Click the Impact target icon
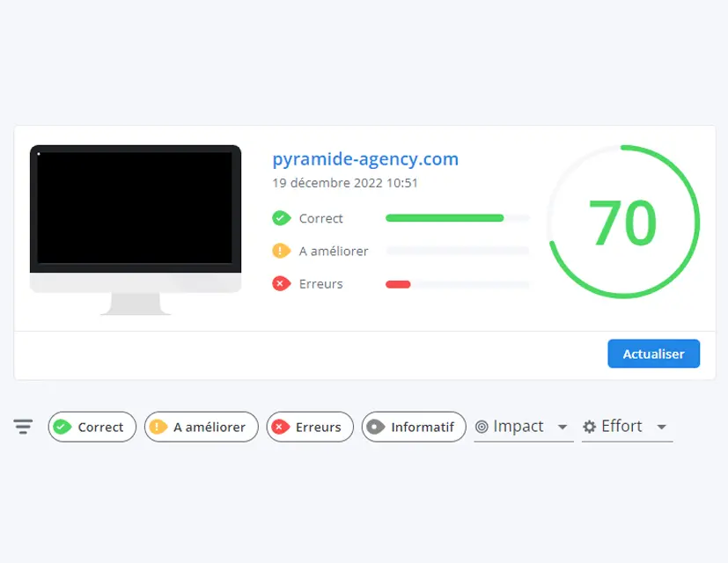Viewport: 728px width, 563px height. [482, 427]
